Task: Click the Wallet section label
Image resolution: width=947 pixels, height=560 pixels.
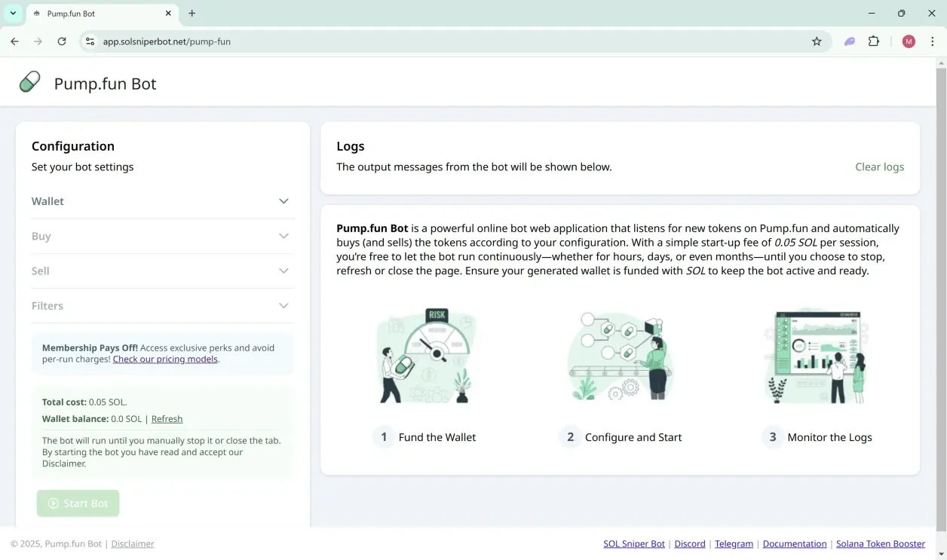Action: click(x=48, y=201)
